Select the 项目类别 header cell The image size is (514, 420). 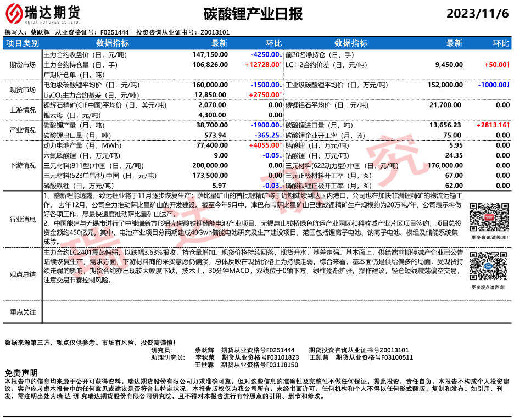[x=23, y=43]
